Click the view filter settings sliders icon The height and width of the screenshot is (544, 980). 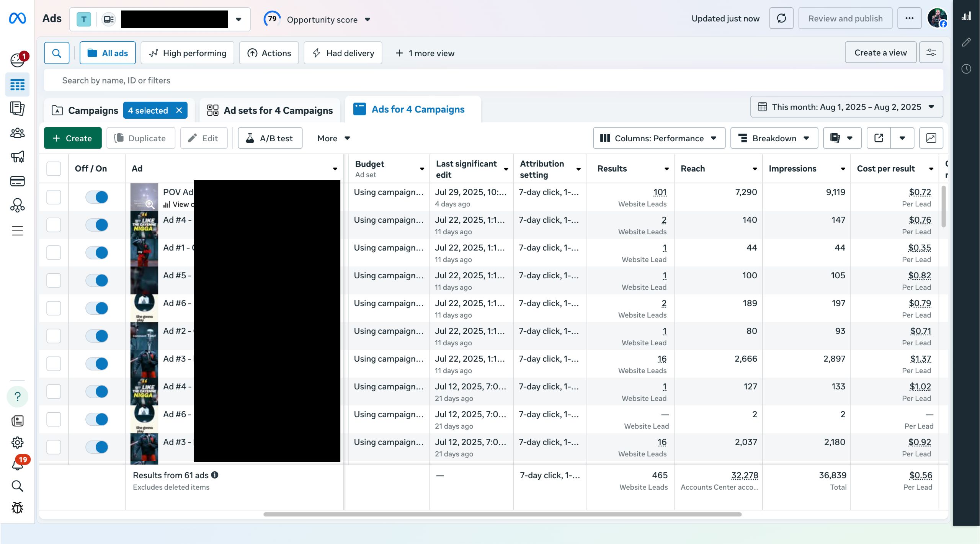coord(931,52)
